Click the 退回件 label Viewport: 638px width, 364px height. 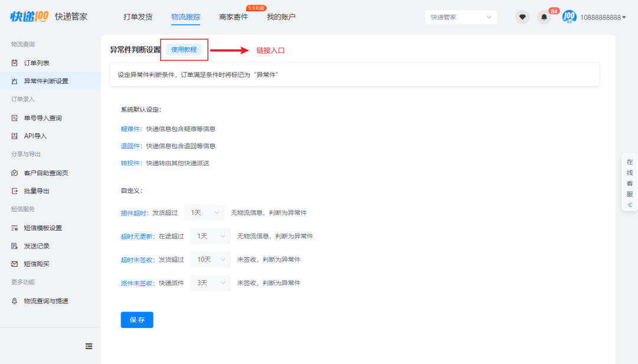pos(131,146)
